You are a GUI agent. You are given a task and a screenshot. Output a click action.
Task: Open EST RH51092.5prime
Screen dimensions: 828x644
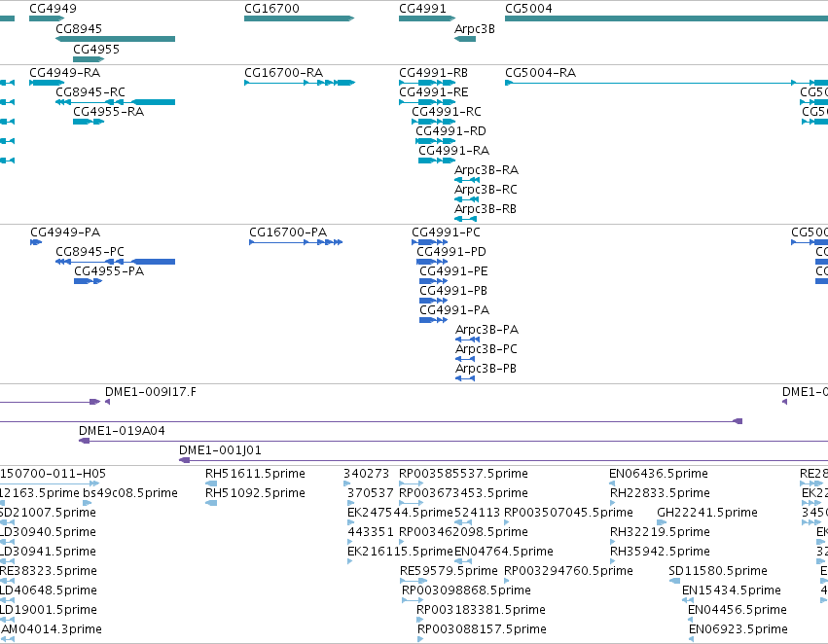click(255, 493)
